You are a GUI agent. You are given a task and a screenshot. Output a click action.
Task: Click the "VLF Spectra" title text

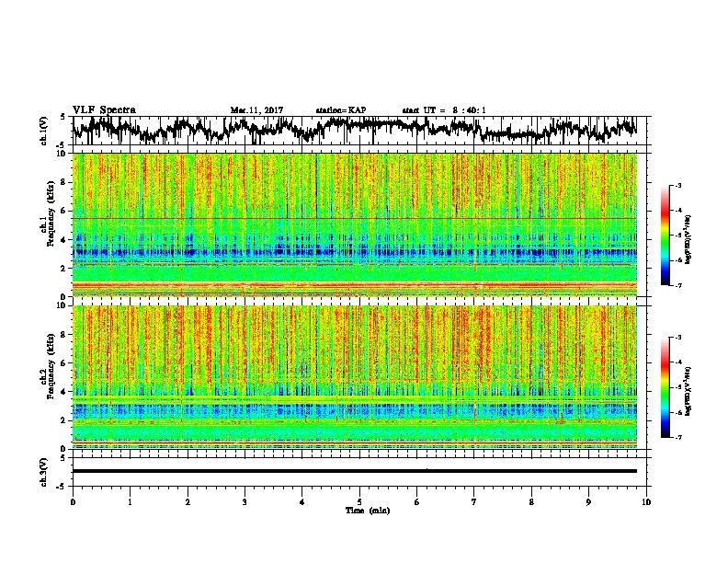click(104, 110)
